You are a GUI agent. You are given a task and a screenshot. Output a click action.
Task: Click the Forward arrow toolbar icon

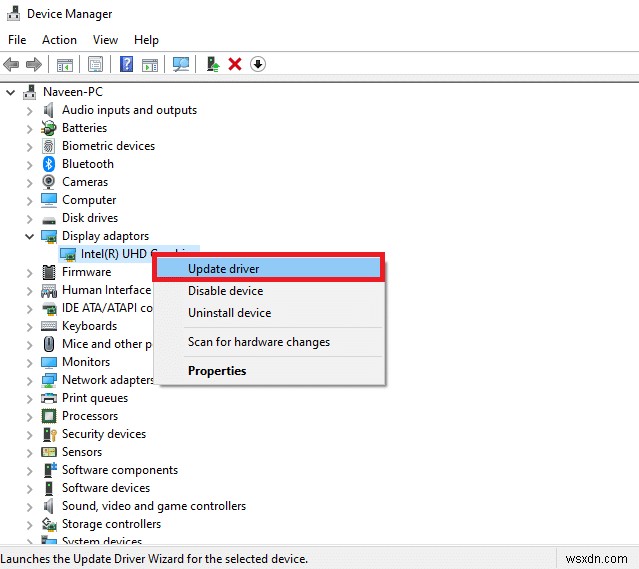[33, 64]
